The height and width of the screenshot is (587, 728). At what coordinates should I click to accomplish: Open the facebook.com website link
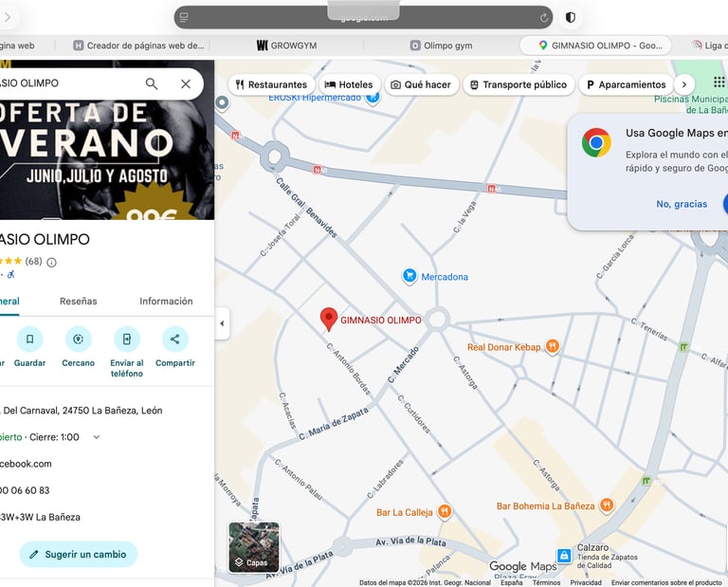pos(26,464)
